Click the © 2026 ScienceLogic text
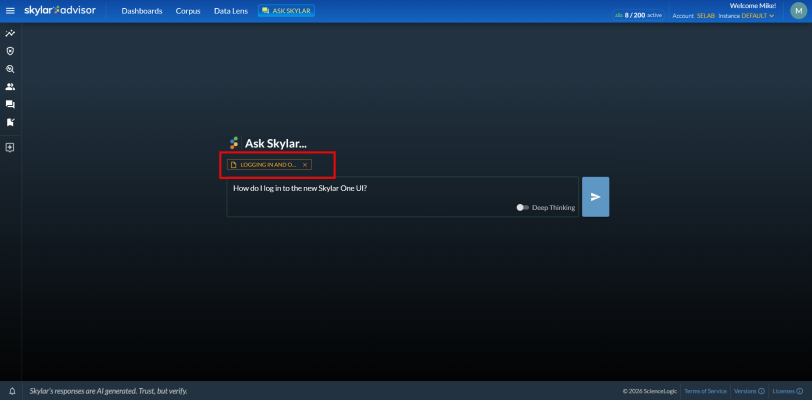This screenshot has height=400, width=812. click(649, 391)
